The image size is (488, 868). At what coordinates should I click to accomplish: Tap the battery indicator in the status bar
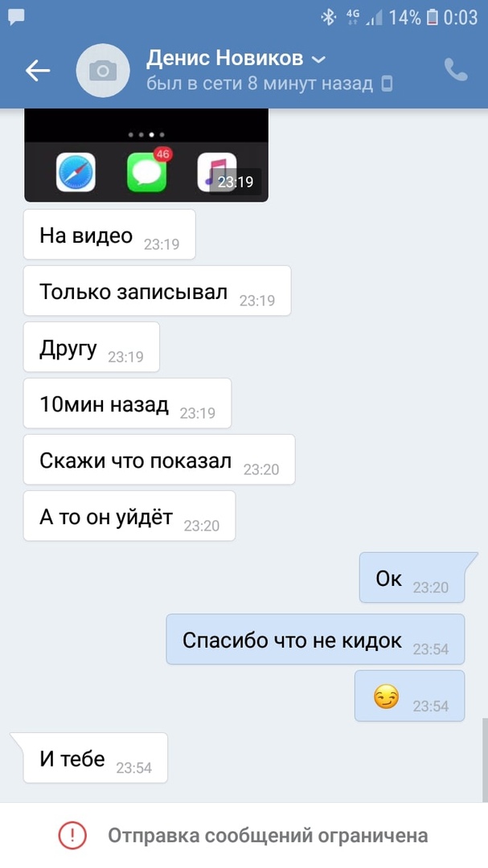coord(433,18)
